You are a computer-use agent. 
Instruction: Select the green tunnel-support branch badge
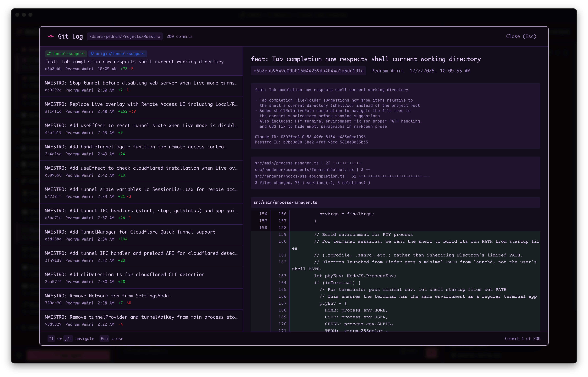[66, 54]
